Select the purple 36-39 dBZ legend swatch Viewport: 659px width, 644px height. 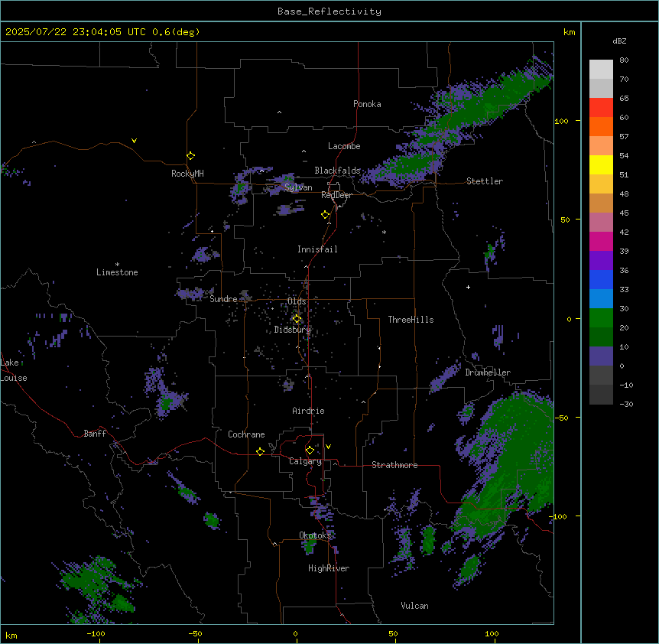pos(601,261)
